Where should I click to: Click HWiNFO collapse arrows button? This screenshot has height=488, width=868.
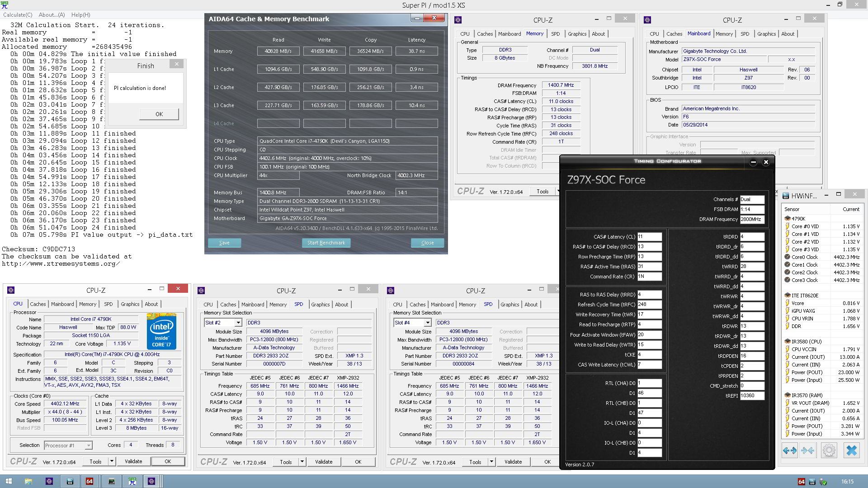tap(807, 450)
